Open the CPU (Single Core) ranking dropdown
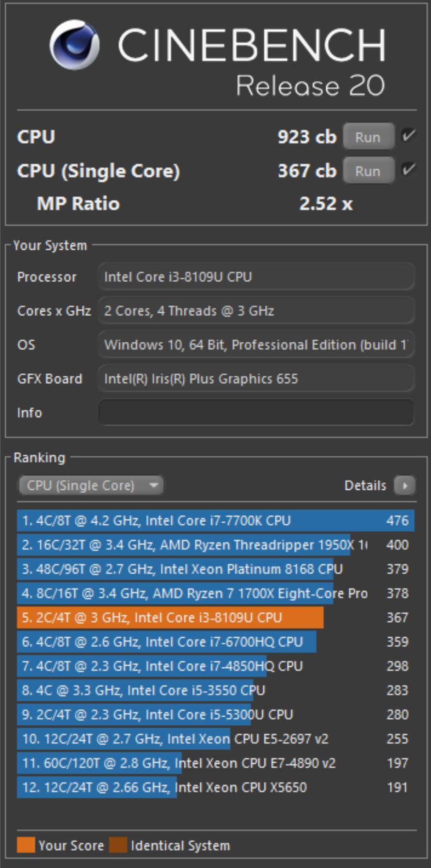Screen dimensions: 431x868 91,485
